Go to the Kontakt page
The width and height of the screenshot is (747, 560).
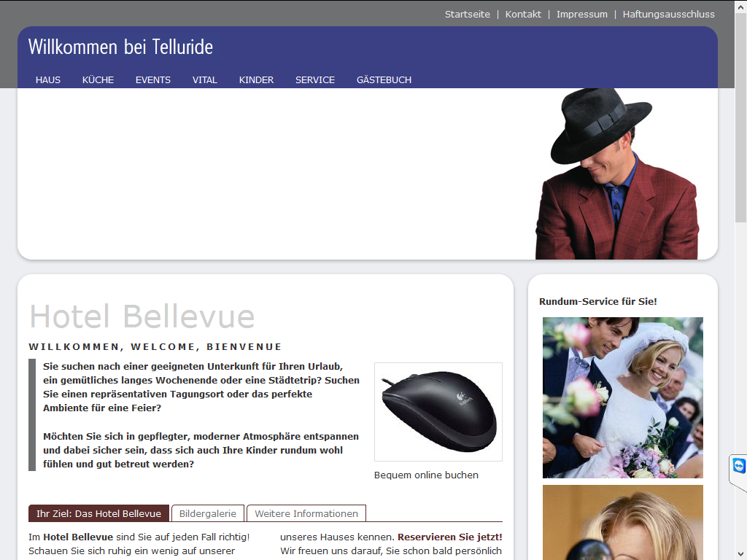[523, 15]
